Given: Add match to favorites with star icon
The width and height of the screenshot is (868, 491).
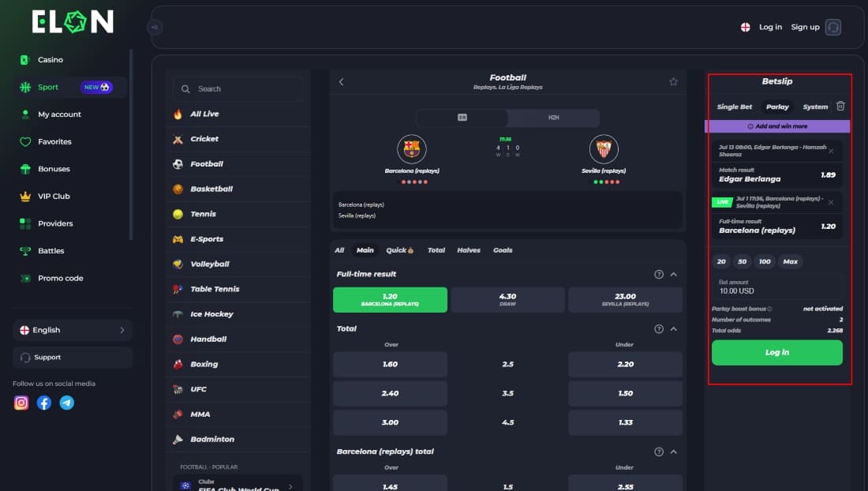Looking at the screenshot, I should (x=673, y=82).
